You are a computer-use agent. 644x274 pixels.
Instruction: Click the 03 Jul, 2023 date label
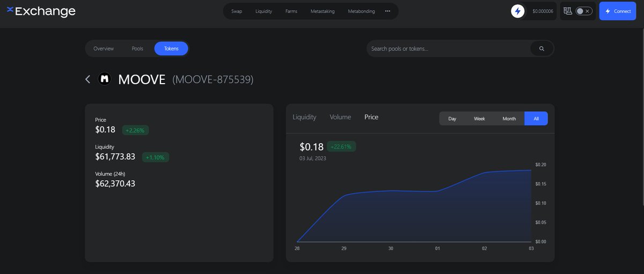click(313, 158)
